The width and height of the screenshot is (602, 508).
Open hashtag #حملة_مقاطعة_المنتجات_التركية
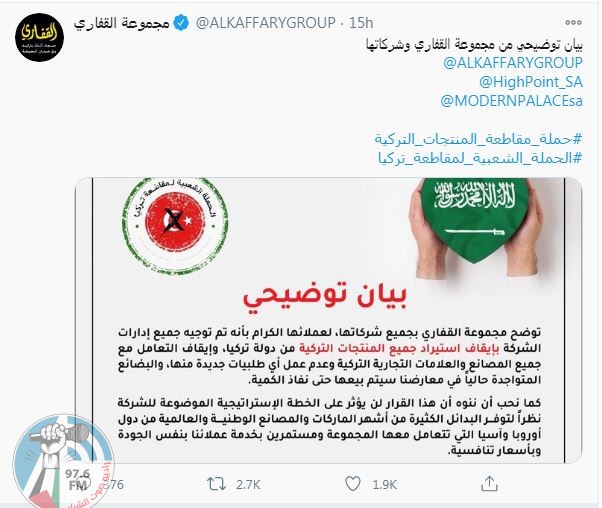(478, 139)
